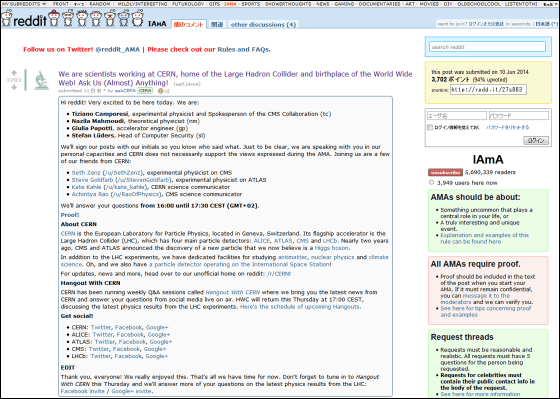The height and width of the screenshot is (399, 560).
Task: Open 'message it to the moderators' link
Action: tap(475, 299)
